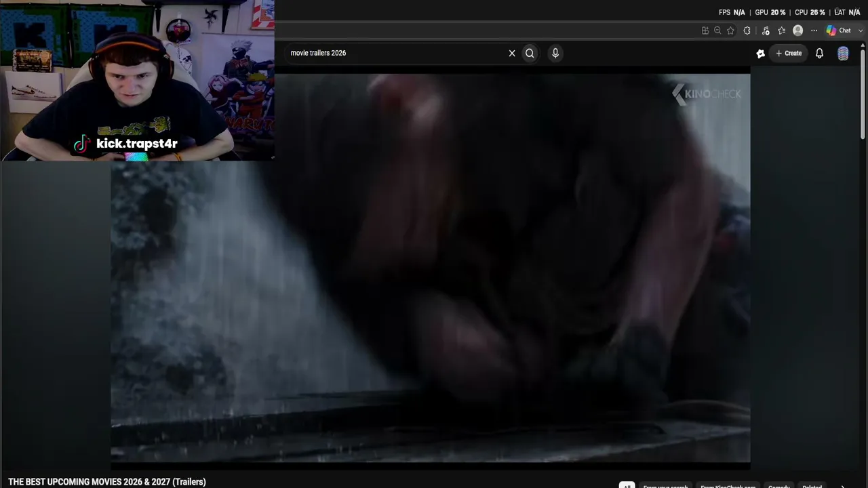Click the LAT N/A stat in the overlay

click(x=847, y=12)
